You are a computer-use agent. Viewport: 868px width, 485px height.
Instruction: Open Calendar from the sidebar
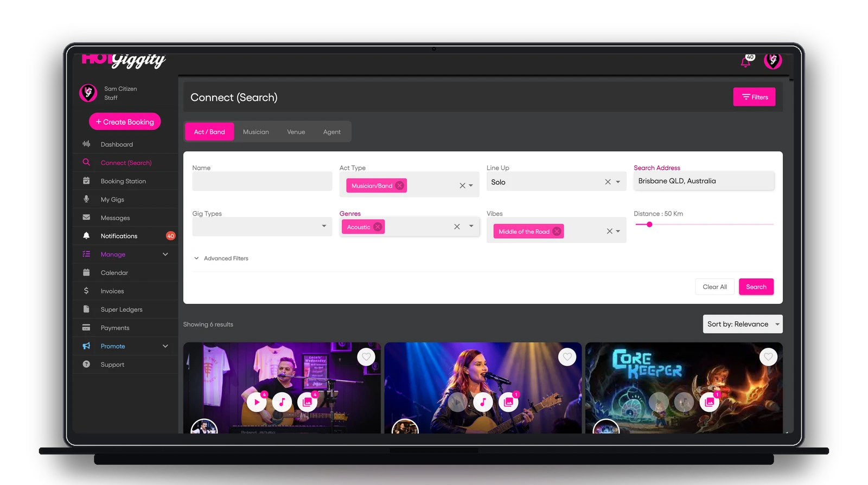(125, 273)
